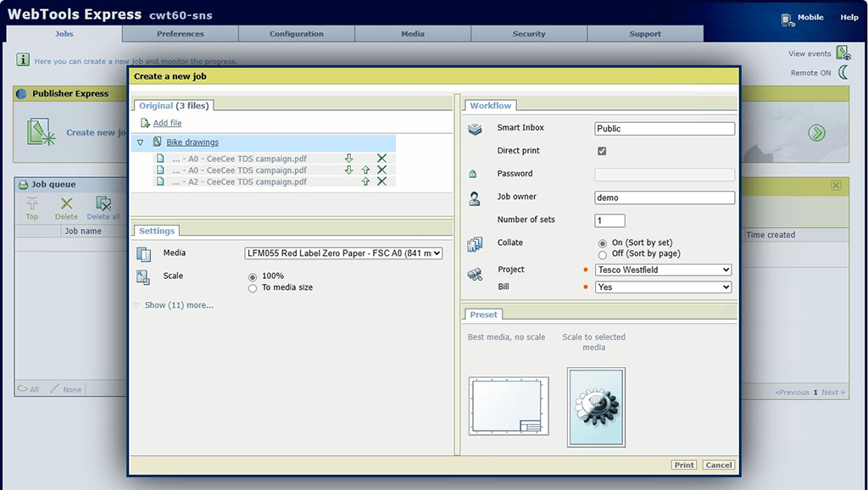This screenshot has width=868, height=490.
Task: Move the first PDF file down
Action: [348, 159]
